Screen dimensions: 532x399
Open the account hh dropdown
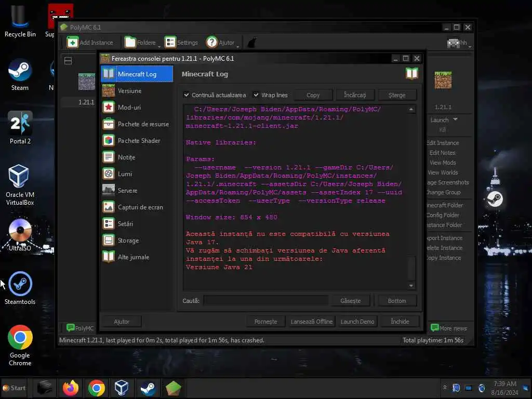[x=459, y=43]
